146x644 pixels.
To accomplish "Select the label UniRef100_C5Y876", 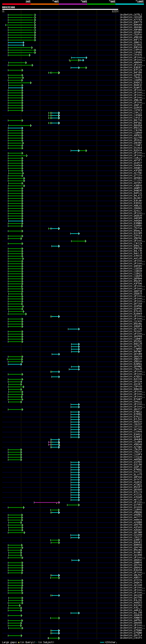I will pyautogui.click(x=131, y=55).
